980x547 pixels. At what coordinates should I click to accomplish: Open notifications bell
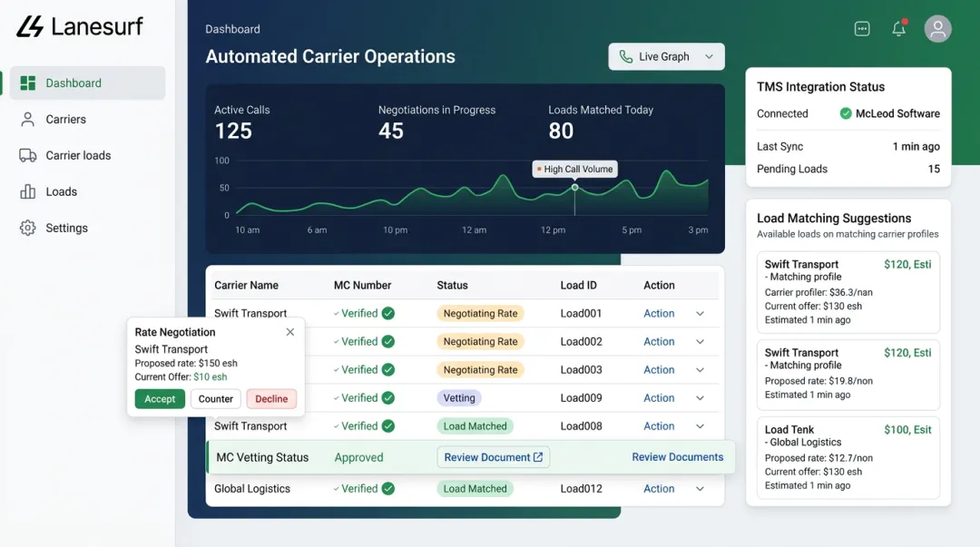point(898,28)
